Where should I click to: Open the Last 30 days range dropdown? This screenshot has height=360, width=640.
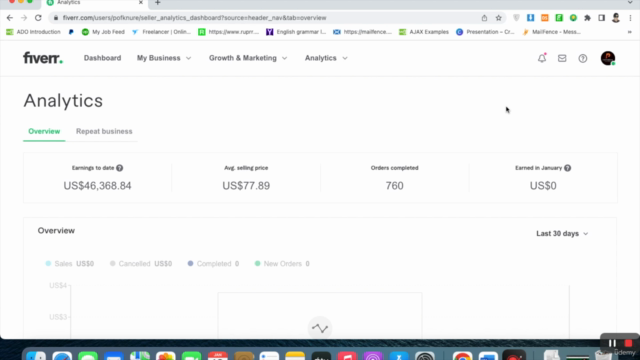(562, 233)
